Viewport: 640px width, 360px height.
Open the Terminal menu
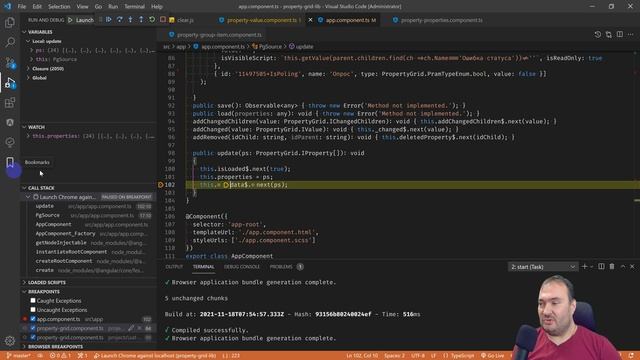[134, 7]
